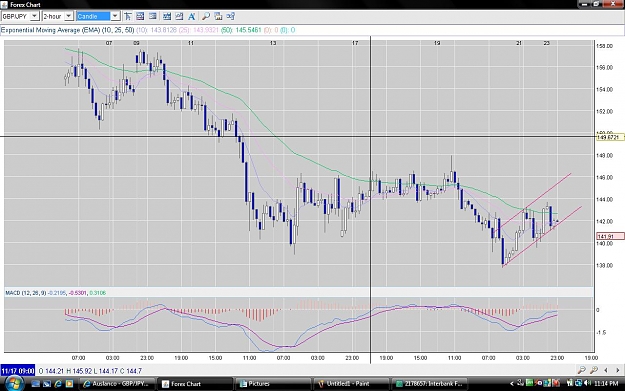625x391 pixels.
Task: Click the scroll chart left arrow
Action: pyautogui.click(x=606, y=370)
